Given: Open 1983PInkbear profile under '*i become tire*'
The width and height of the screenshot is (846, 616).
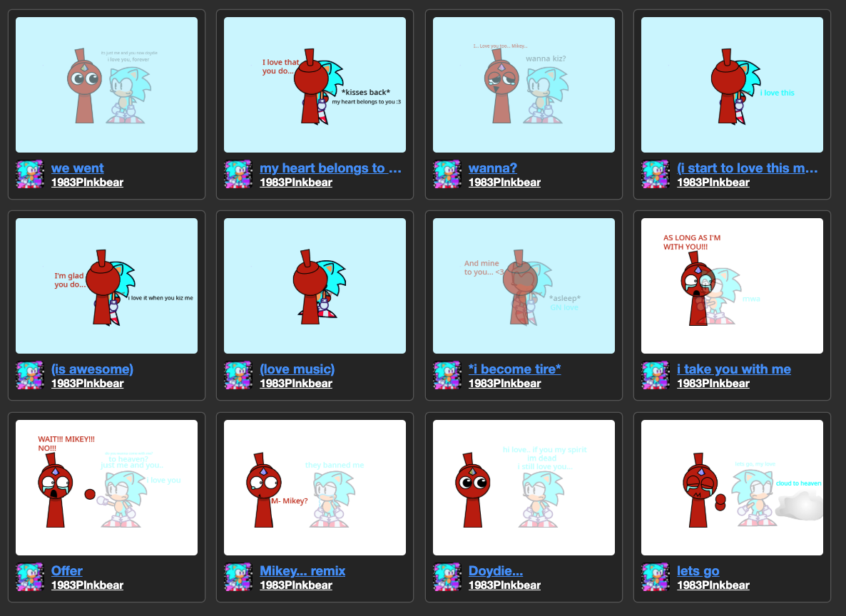Looking at the screenshot, I should [x=504, y=384].
